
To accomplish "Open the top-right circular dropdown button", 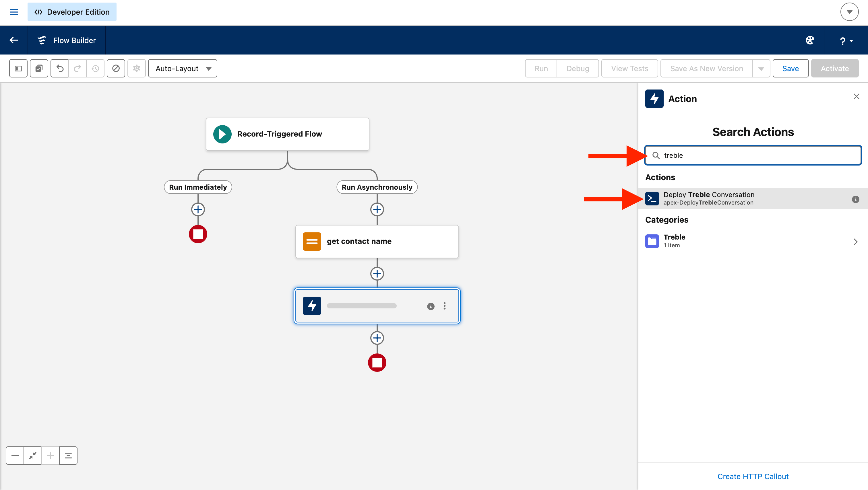I will click(849, 12).
